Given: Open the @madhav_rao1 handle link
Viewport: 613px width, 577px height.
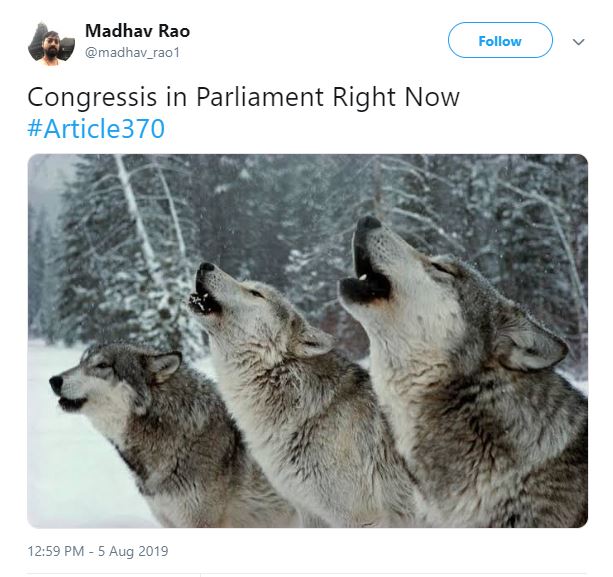Looking at the screenshot, I should pyautogui.click(x=132, y=52).
